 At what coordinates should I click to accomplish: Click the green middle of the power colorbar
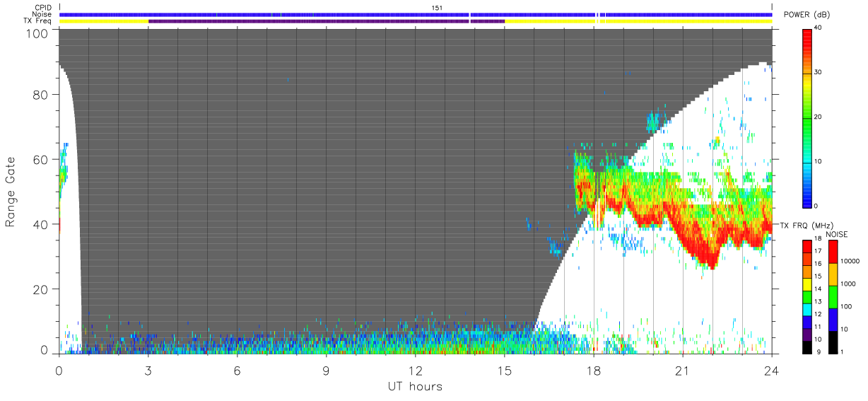pos(807,118)
